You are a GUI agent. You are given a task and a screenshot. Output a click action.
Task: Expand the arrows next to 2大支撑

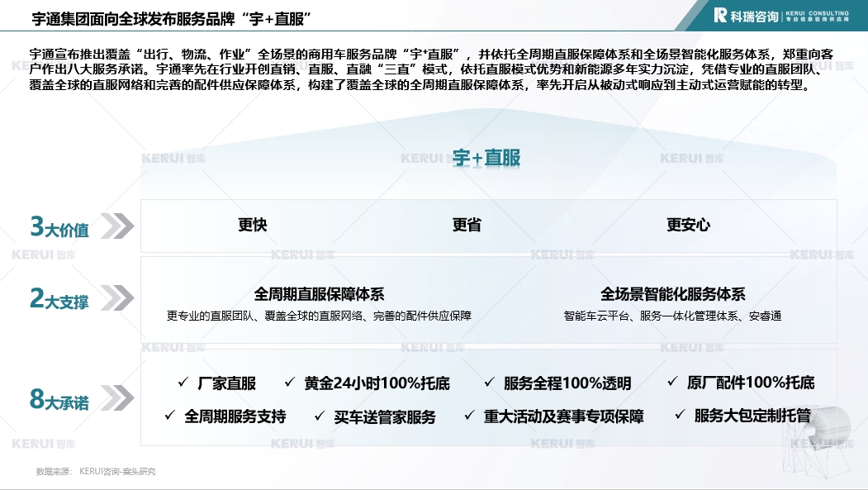pyautogui.click(x=120, y=298)
